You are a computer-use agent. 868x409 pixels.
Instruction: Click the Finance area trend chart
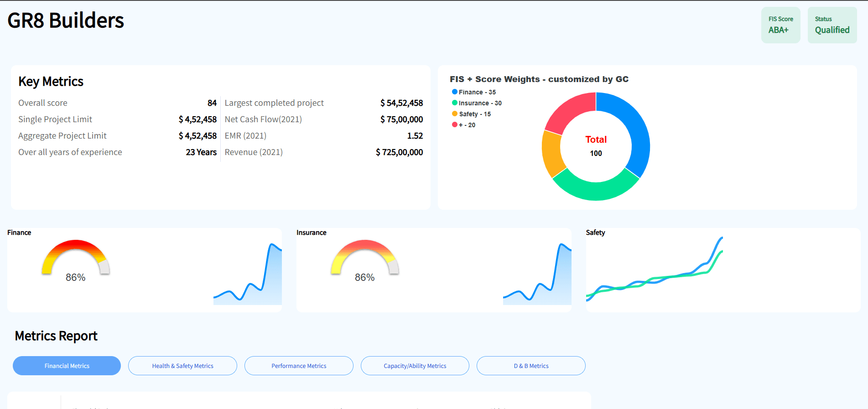tap(248, 274)
